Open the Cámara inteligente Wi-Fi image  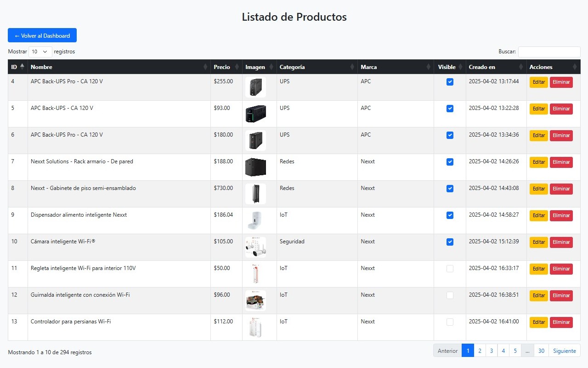[x=255, y=247]
